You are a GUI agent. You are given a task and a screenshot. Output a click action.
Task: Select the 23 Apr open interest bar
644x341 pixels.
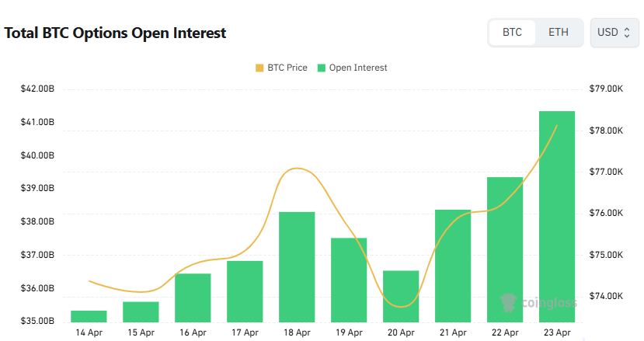pos(557,216)
